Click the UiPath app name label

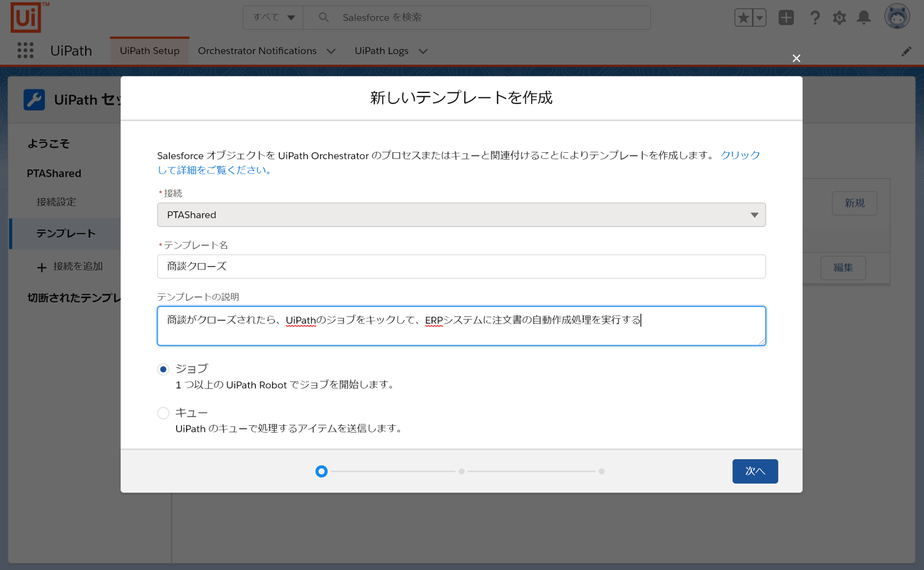tap(71, 51)
